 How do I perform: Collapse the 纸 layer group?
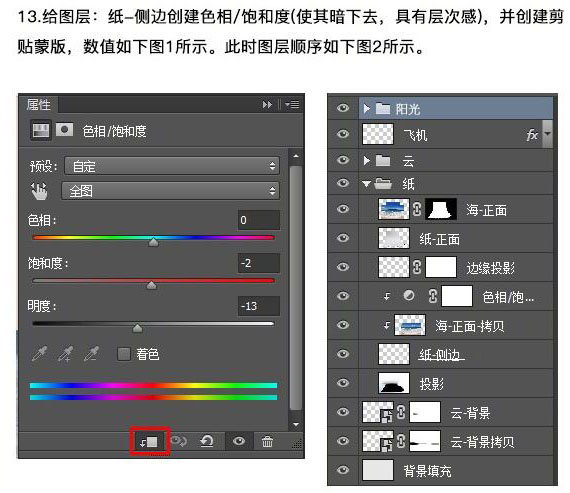(366, 184)
